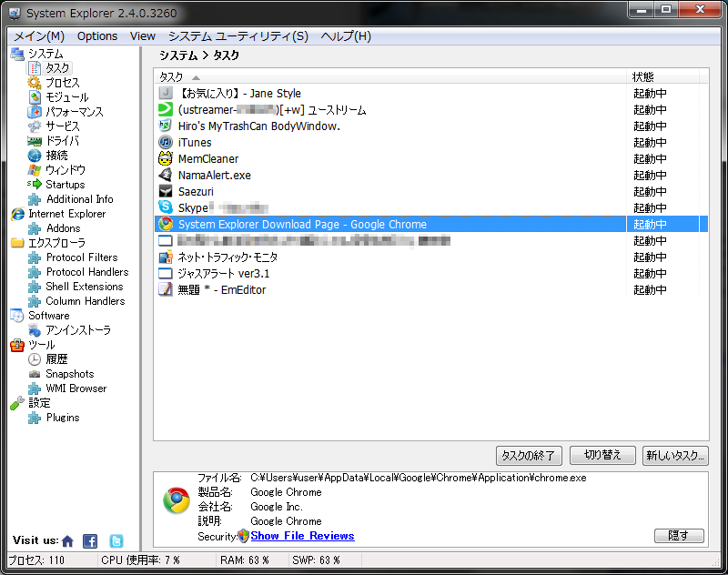728x575 pixels.
Task: Open Protocol Filters in sidebar
Action: [x=82, y=257]
